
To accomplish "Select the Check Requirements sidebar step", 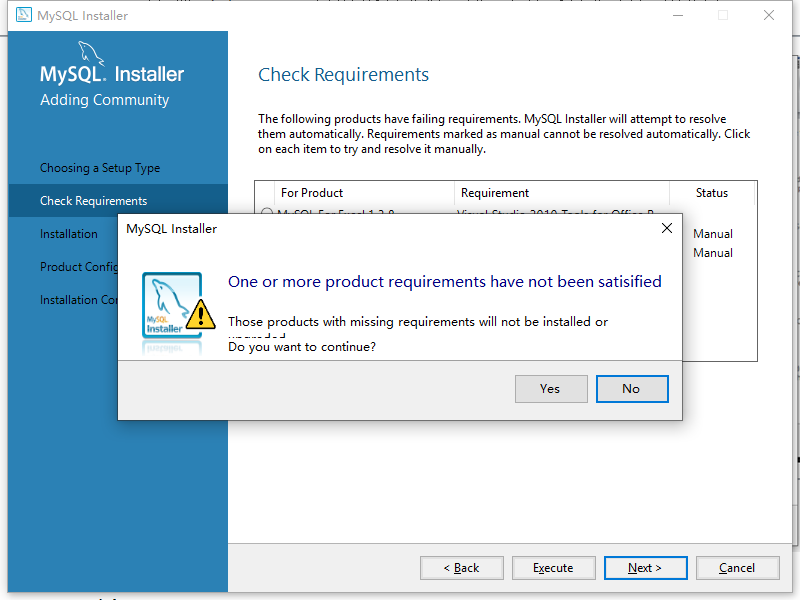I will 118,201.
